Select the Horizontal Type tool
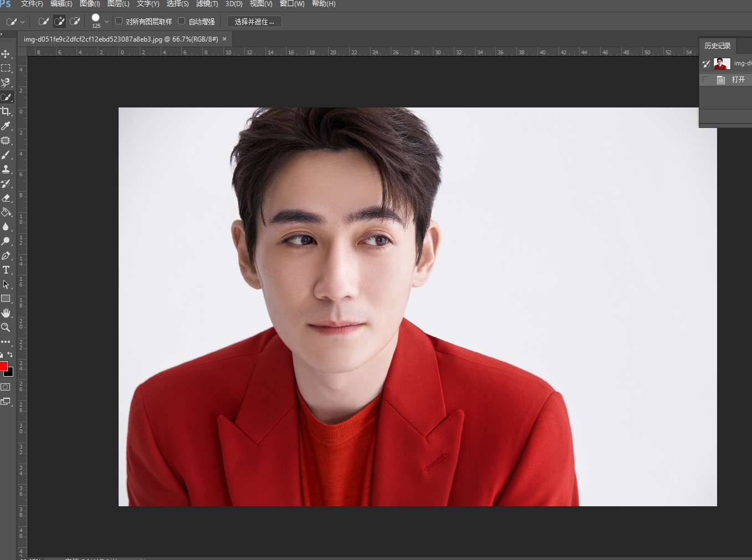Screen dimensions: 752x560 point(6,270)
